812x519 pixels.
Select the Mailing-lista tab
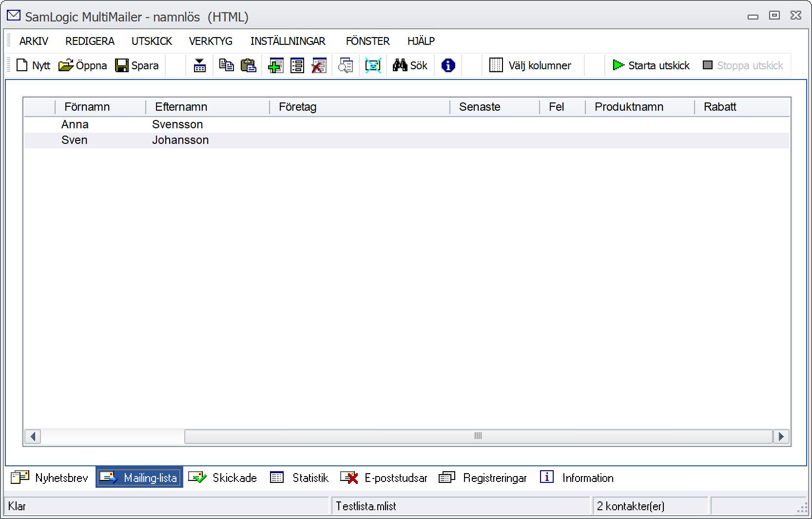click(x=139, y=478)
